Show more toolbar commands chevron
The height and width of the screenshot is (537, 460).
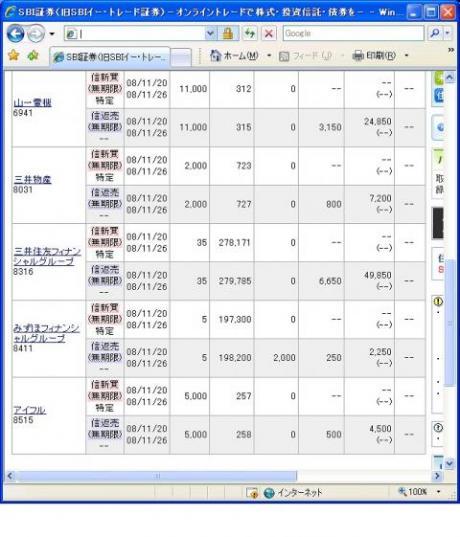[451, 50]
